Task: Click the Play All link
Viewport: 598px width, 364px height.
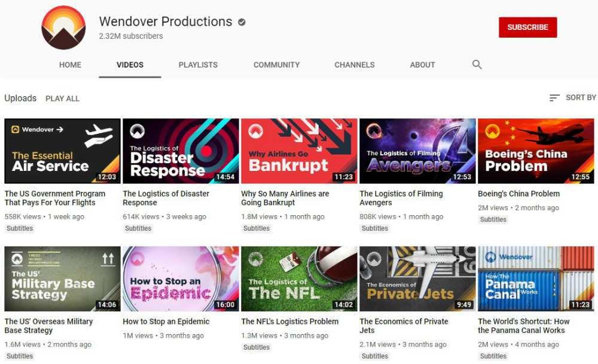Action: point(62,99)
